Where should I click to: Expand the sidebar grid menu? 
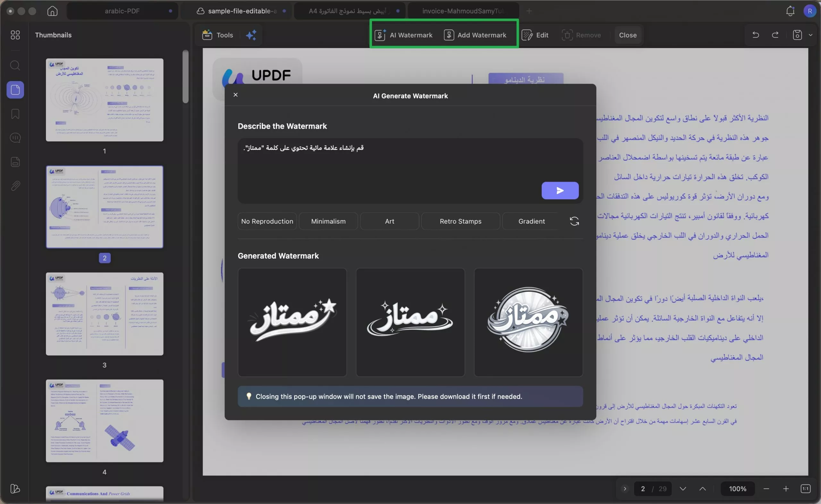pos(15,35)
